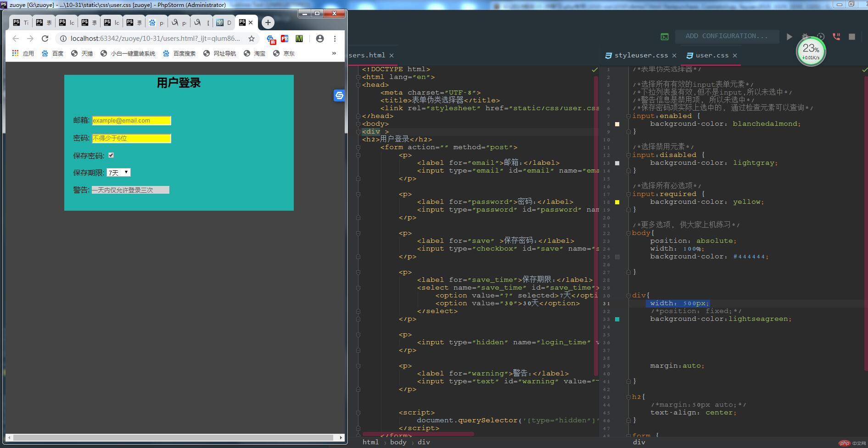Open the PhpStorm terminal build icon
The height and width of the screenshot is (448, 868).
(665, 37)
